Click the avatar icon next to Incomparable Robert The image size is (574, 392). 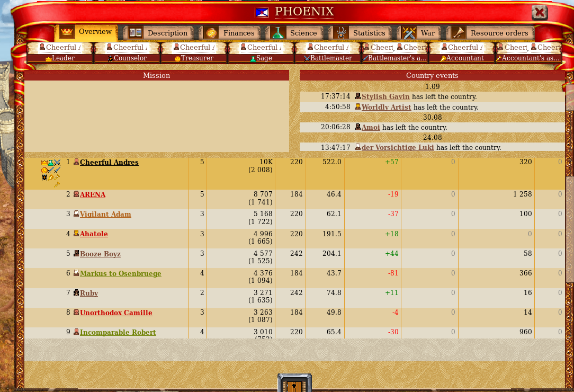(x=76, y=332)
